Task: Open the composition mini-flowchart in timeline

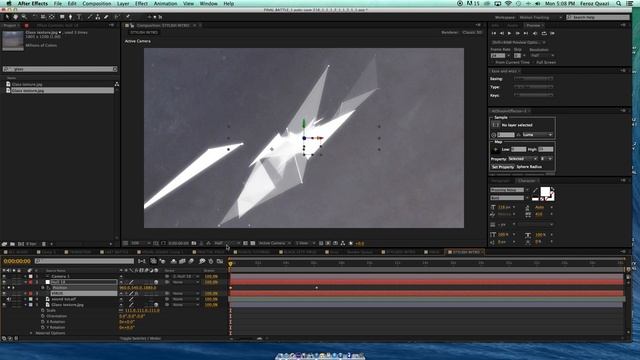Action: click(142, 261)
